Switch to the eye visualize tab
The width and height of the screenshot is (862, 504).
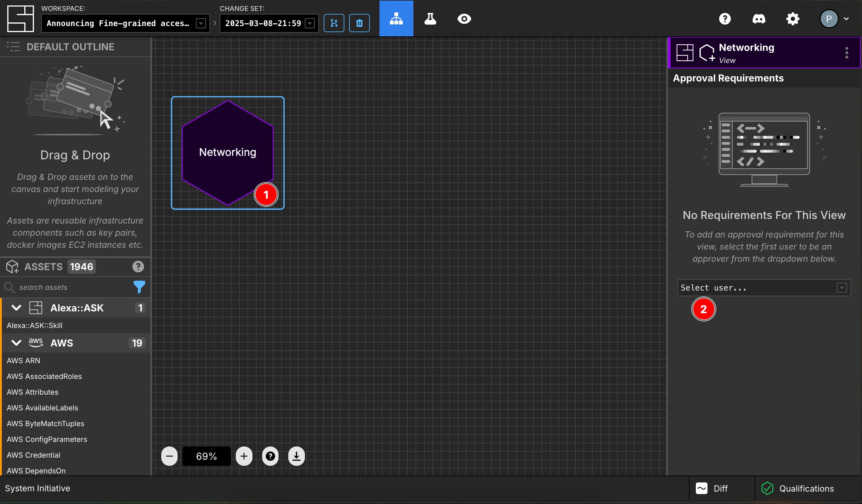[x=464, y=19]
